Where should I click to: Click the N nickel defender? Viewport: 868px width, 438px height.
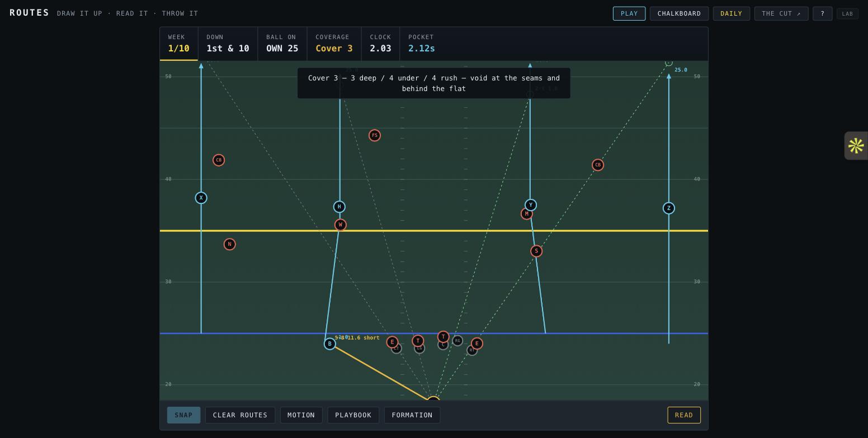[229, 244]
